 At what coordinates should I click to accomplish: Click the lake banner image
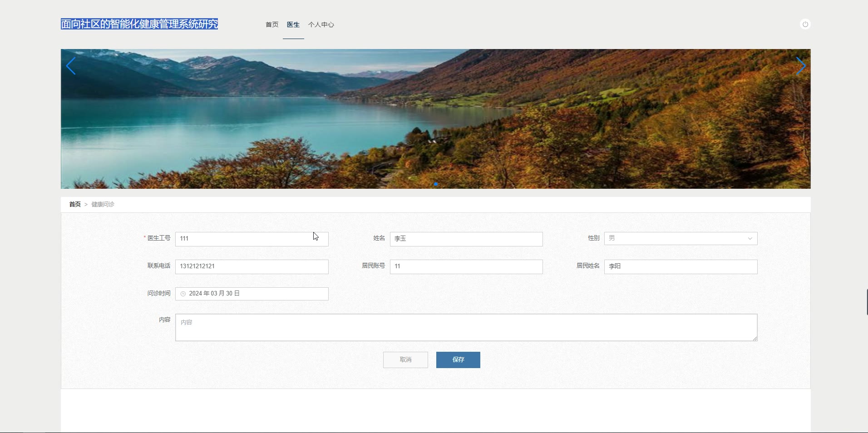pos(436,119)
